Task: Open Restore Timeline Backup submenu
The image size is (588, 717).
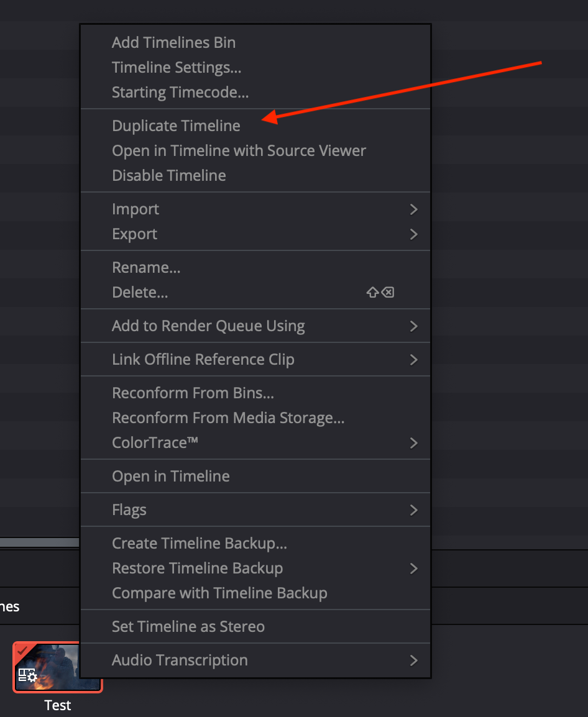Action: click(x=255, y=569)
